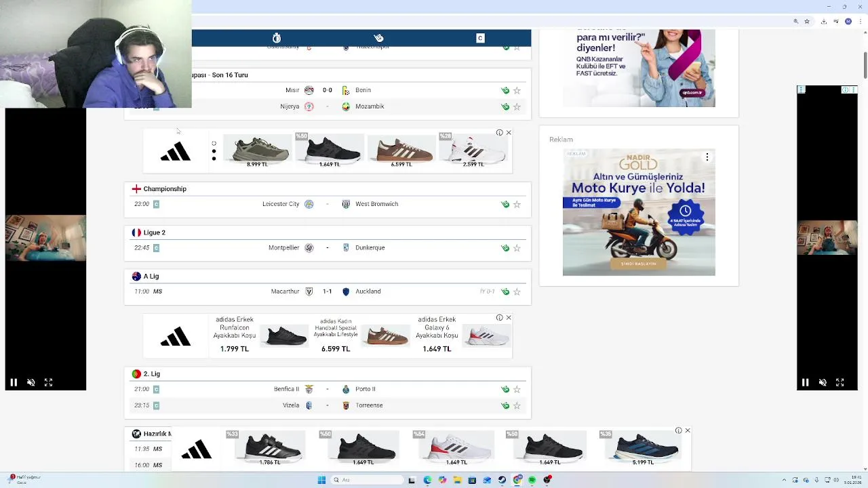Open File Explorer from the taskbar
Viewport: 868px width, 488px height.
click(457, 480)
